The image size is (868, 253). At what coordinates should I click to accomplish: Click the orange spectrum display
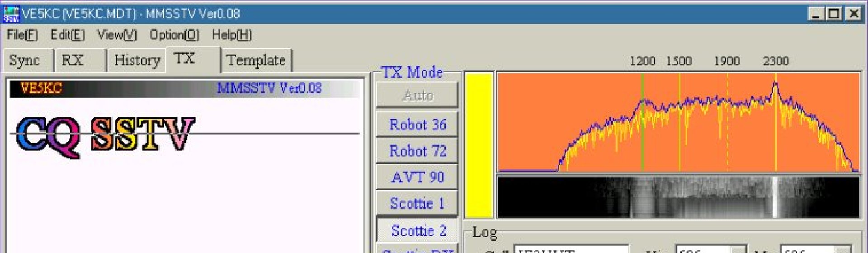tap(678, 122)
